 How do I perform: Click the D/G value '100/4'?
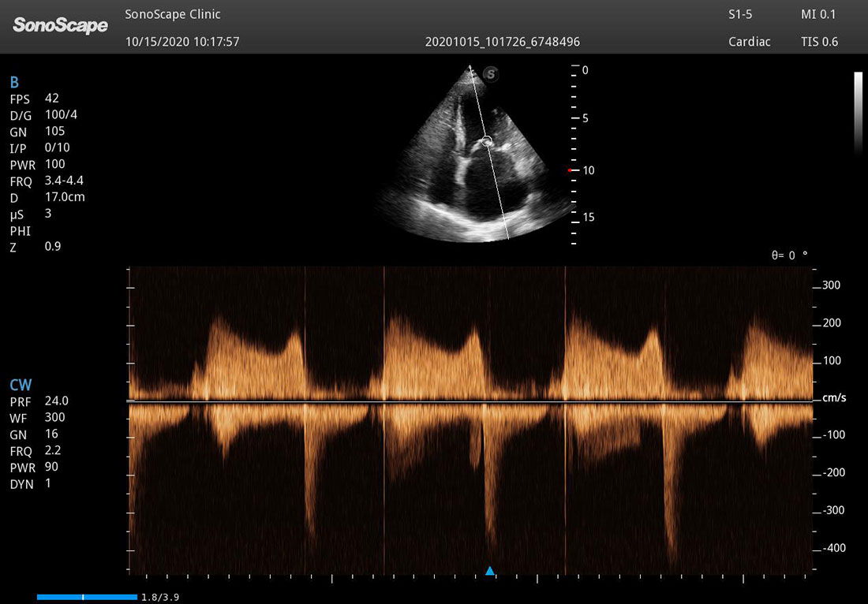[62, 114]
